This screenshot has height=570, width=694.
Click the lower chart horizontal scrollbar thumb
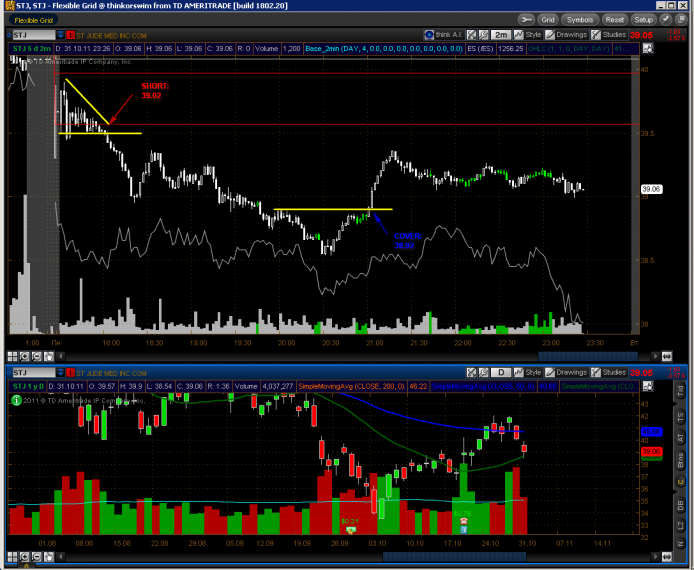pos(455,556)
